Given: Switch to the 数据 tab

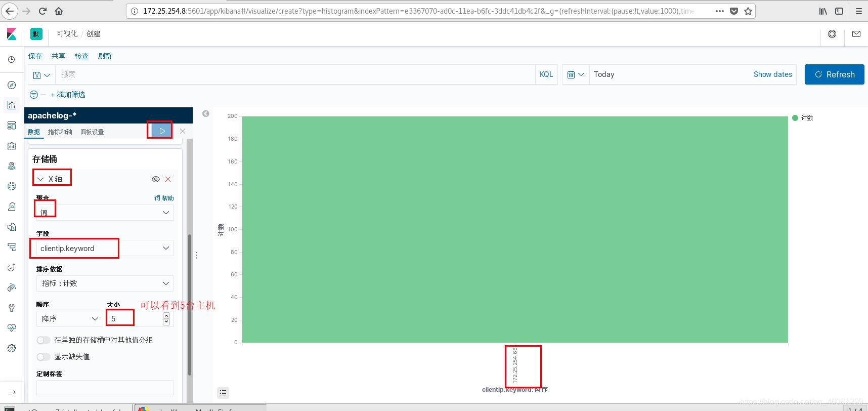Looking at the screenshot, I should (x=34, y=132).
